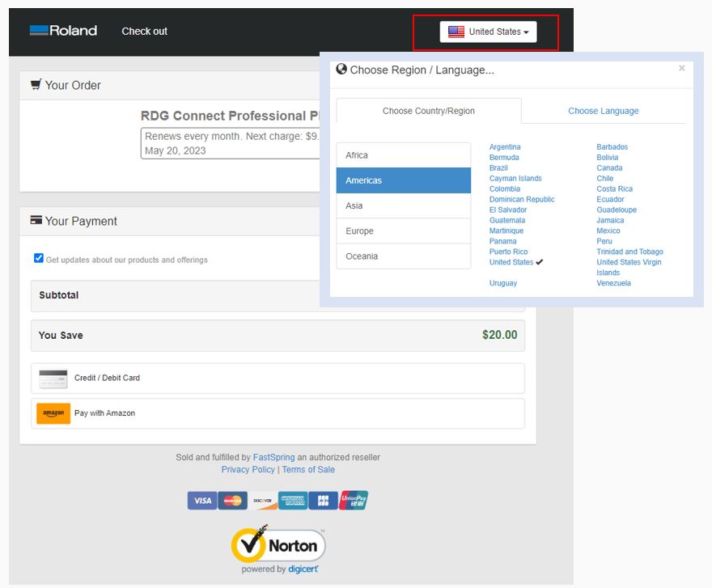The image size is (712, 588).
Task: Click the American Express logo
Action: coord(293,501)
